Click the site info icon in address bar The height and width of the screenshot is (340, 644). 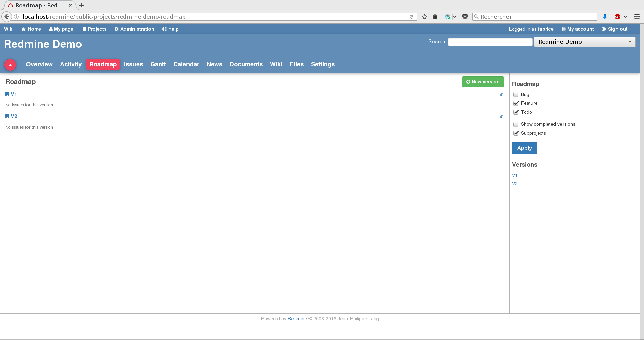pyautogui.click(x=16, y=17)
